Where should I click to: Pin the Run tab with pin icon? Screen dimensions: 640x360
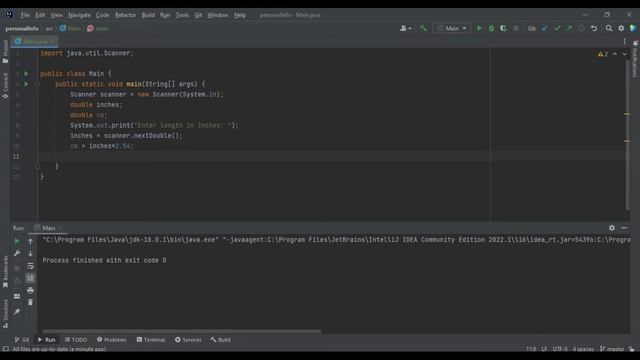17,312
